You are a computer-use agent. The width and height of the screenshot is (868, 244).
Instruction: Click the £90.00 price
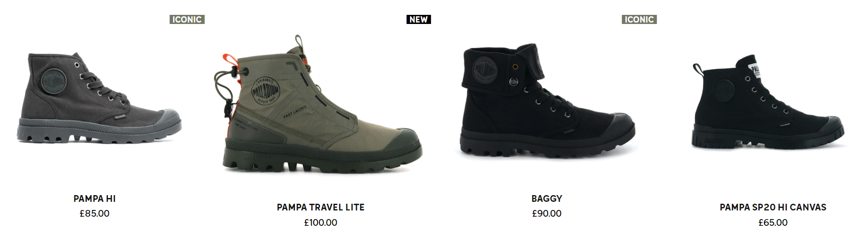[547, 213]
